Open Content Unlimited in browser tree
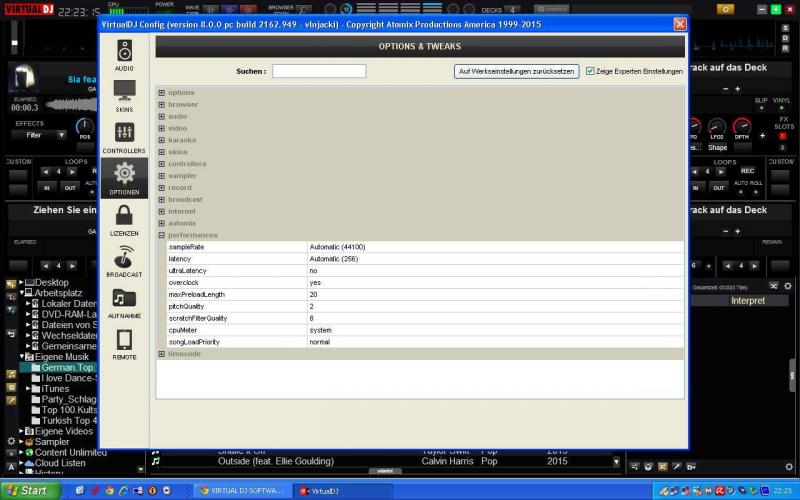The width and height of the screenshot is (800, 500). pyautogui.click(x=70, y=453)
